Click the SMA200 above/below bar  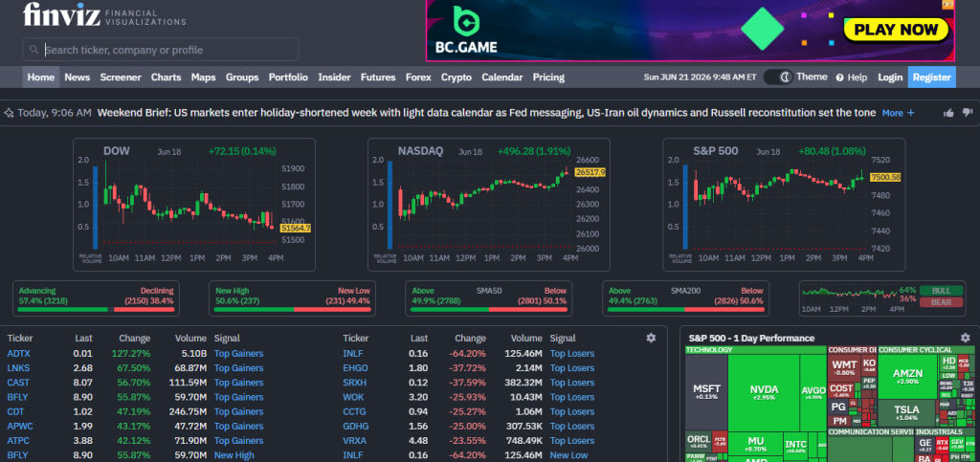point(685,298)
